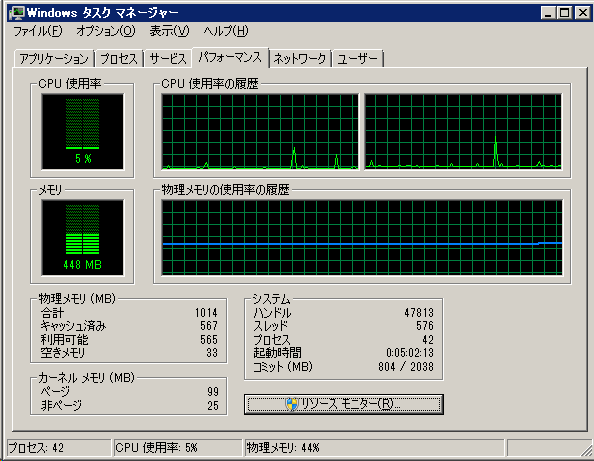Switch to the プロセス tab
Image resolution: width=594 pixels, height=461 pixels.
(x=119, y=59)
